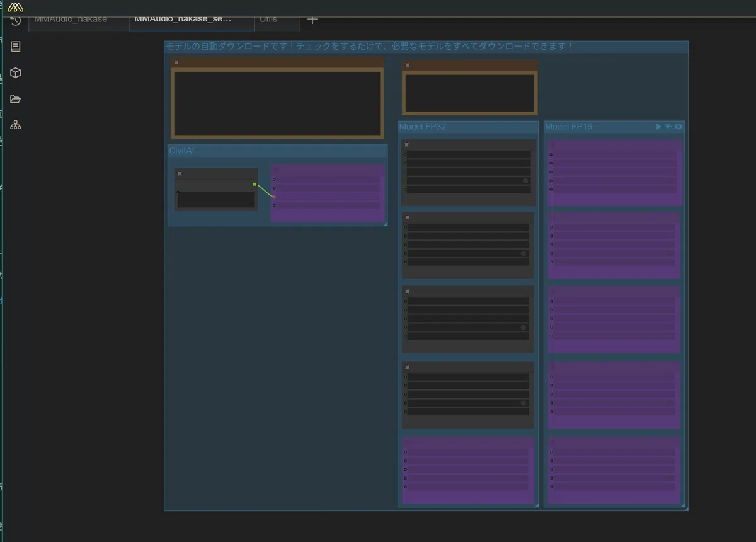Toggle the switch on first Model FP32 node

coord(525,181)
